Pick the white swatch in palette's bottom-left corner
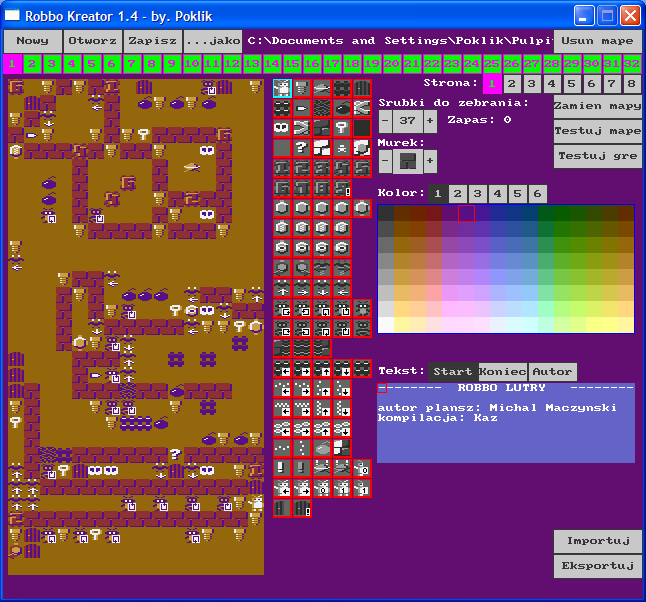The width and height of the screenshot is (646, 602). pyautogui.click(x=386, y=325)
